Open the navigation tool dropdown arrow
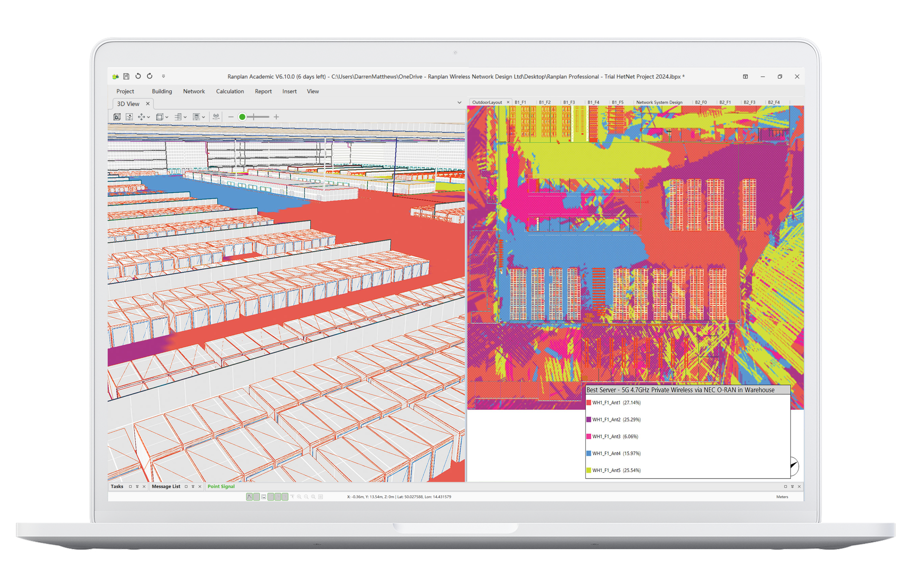911x588 pixels. pyautogui.click(x=149, y=117)
